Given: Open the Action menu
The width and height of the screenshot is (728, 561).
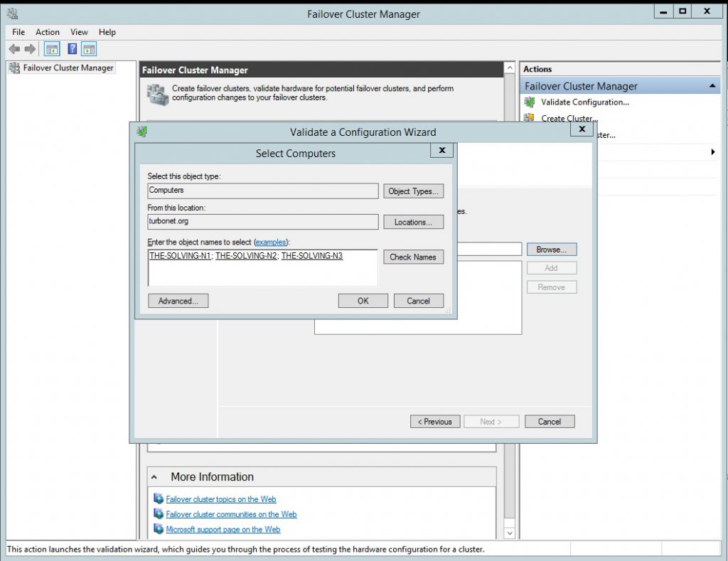Looking at the screenshot, I should click(47, 32).
